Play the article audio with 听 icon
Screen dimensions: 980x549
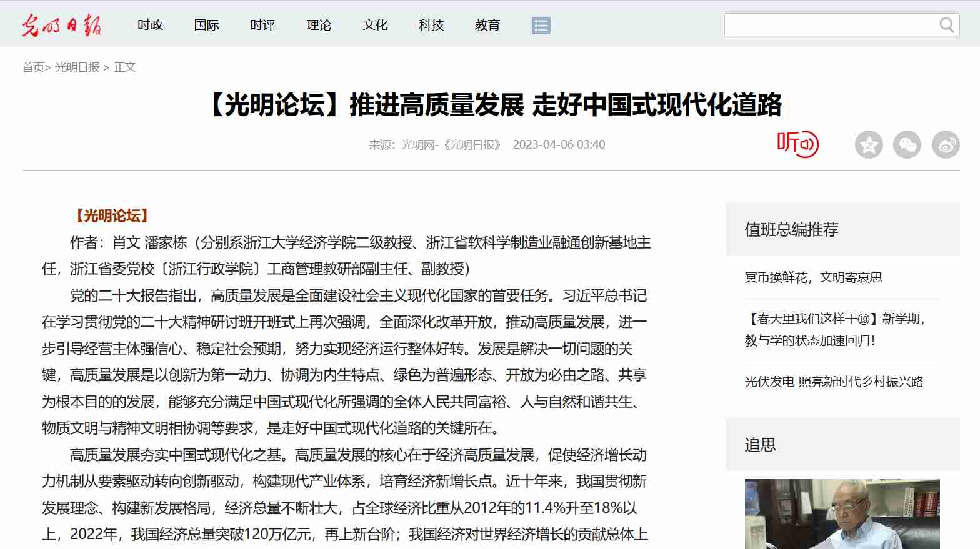(x=797, y=144)
